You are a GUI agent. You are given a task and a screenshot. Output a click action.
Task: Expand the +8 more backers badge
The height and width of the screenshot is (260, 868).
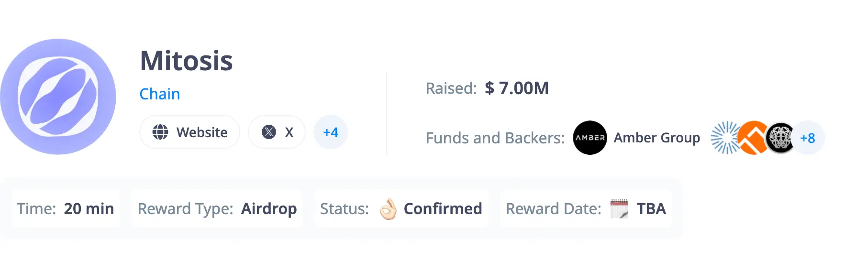coord(808,138)
